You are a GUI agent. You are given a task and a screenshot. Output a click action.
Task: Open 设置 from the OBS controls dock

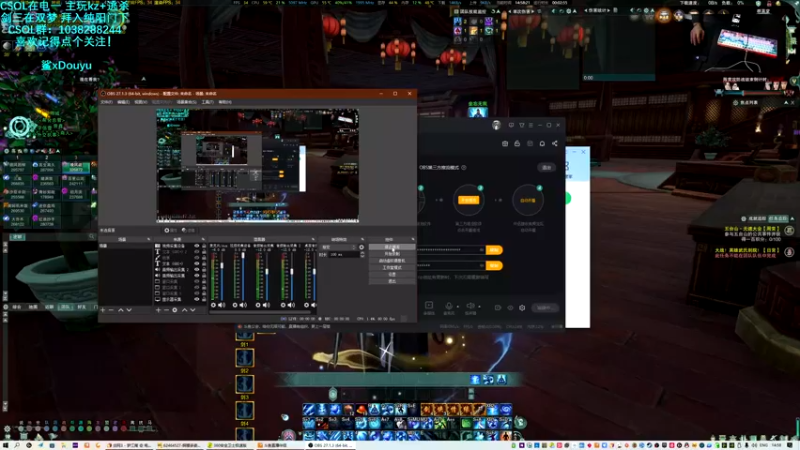(x=392, y=274)
